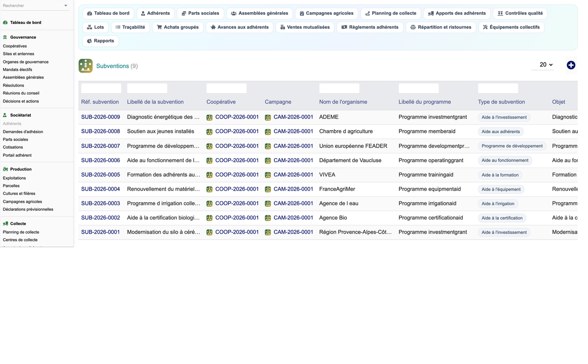Open Campagnes agricoles toolbar button
The image size is (588, 364).
pos(326,13)
